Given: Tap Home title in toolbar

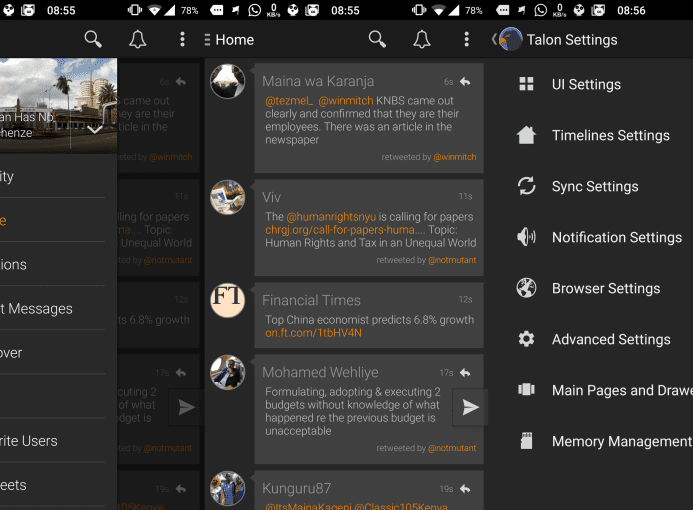Looking at the screenshot, I should tap(235, 40).
